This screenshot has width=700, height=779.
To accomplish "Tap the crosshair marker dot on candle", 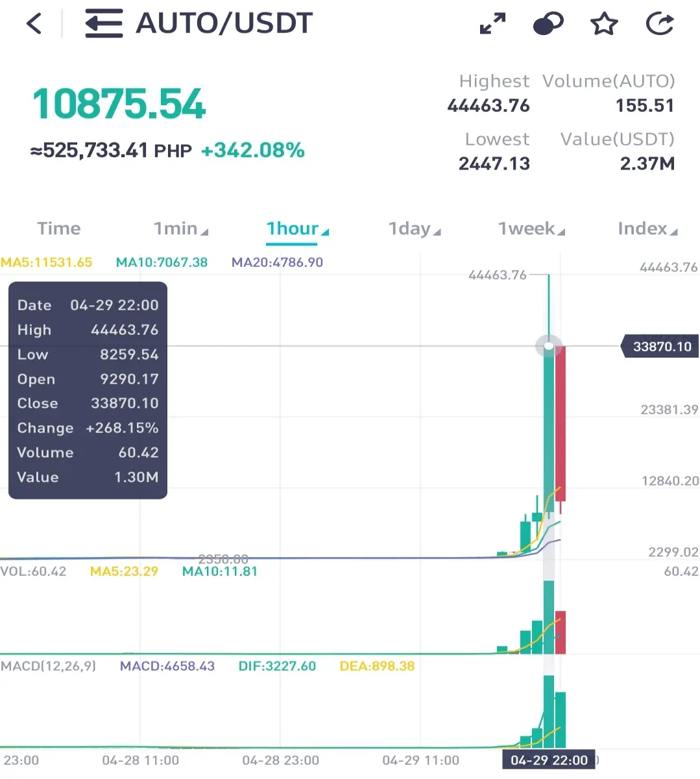I will tap(549, 346).
